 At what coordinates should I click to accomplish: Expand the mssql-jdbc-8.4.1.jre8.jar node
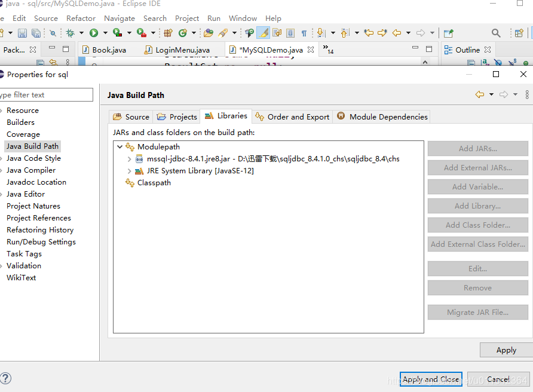[x=129, y=159]
